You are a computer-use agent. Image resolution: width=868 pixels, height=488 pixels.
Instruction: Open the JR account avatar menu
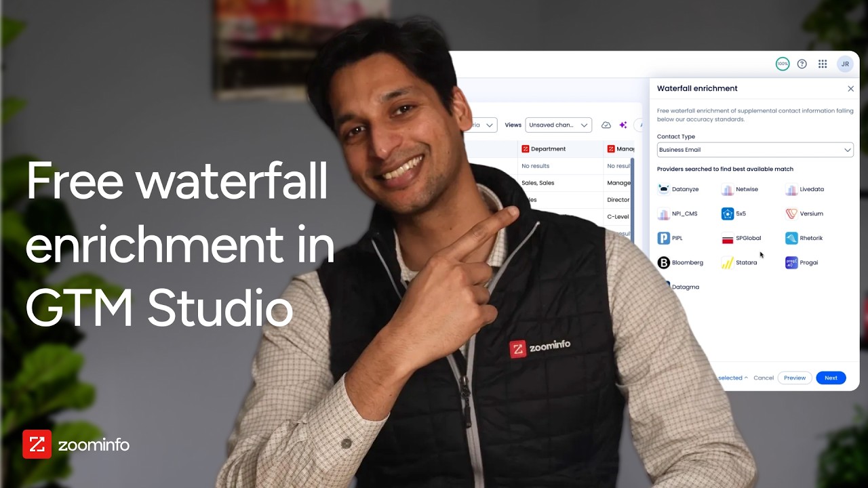point(845,64)
